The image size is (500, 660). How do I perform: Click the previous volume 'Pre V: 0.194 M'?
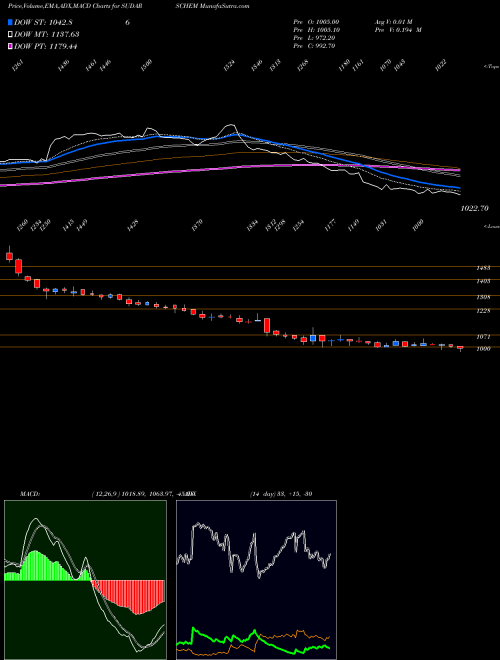tap(398, 30)
